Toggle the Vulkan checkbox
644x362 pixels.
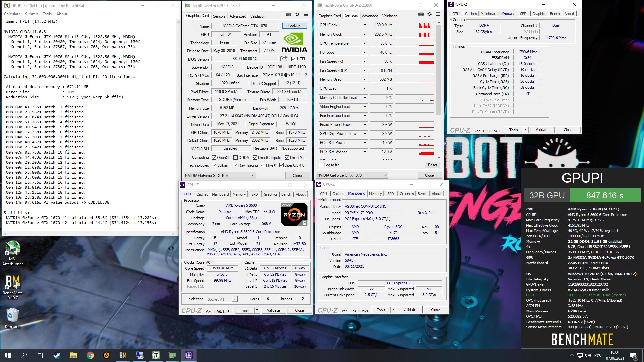pyautogui.click(x=214, y=165)
